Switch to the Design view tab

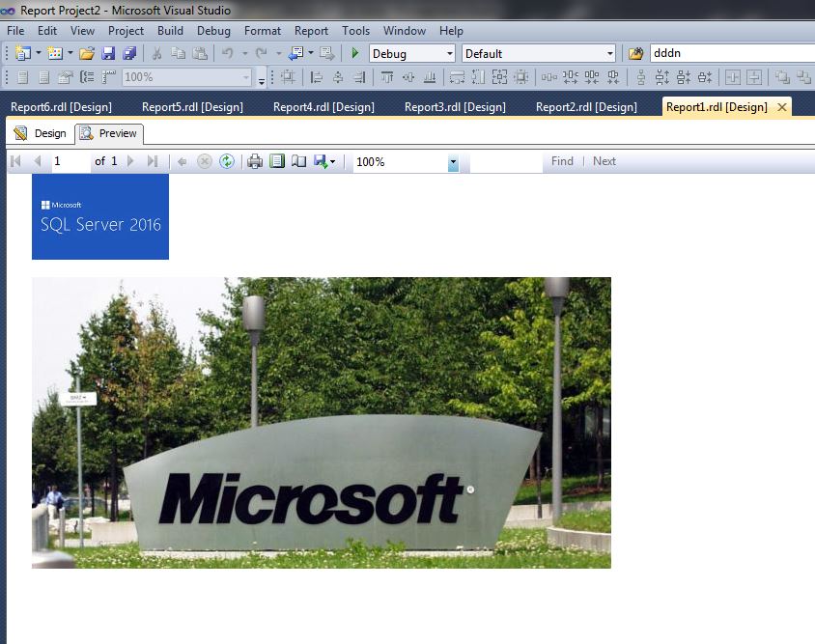(42, 133)
